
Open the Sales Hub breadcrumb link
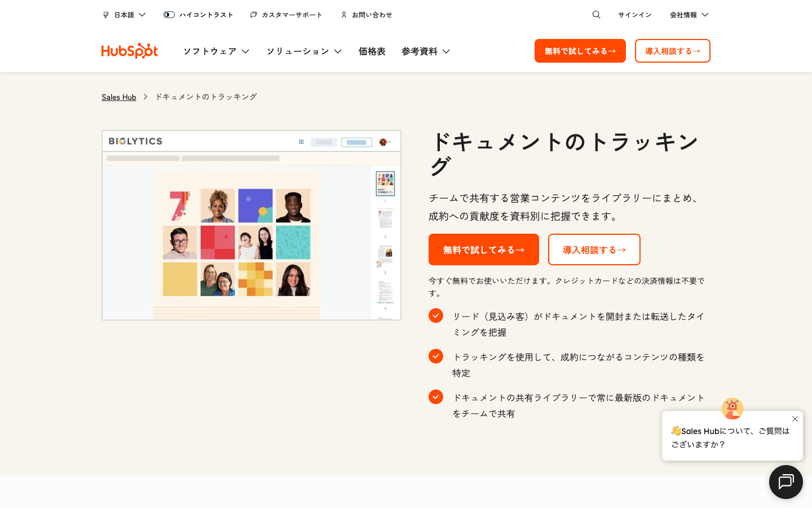[x=118, y=97]
